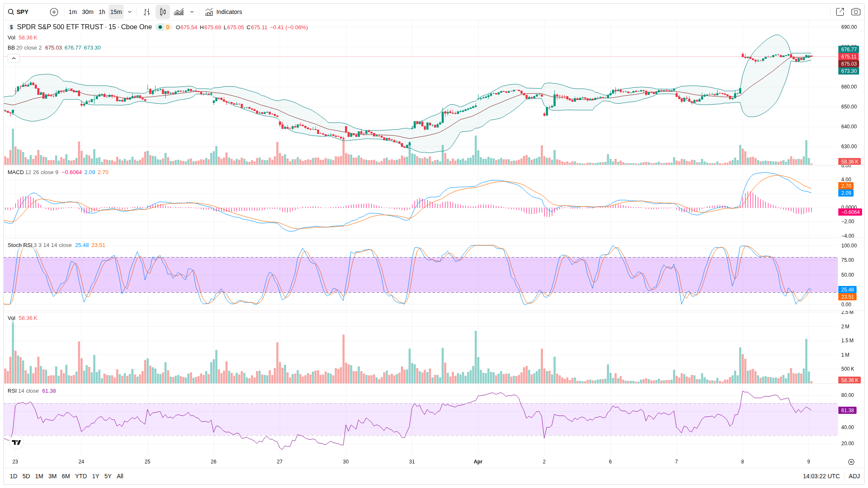Image resolution: width=868 pixels, height=488 pixels.
Task: Open the fullscreen popout icon
Action: (840, 12)
